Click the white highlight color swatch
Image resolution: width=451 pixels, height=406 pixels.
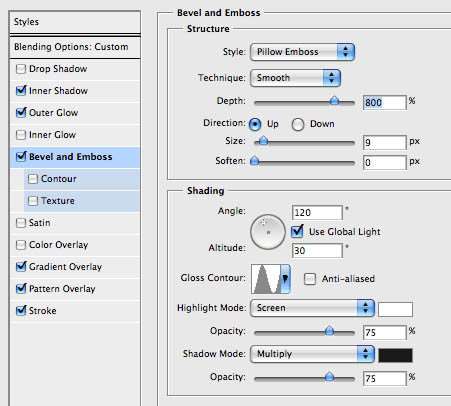[x=395, y=309]
